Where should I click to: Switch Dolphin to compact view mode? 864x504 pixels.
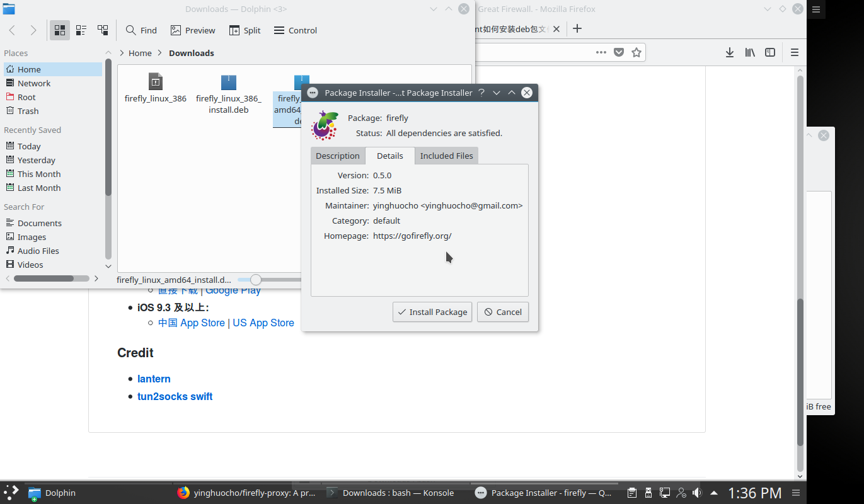(x=81, y=30)
